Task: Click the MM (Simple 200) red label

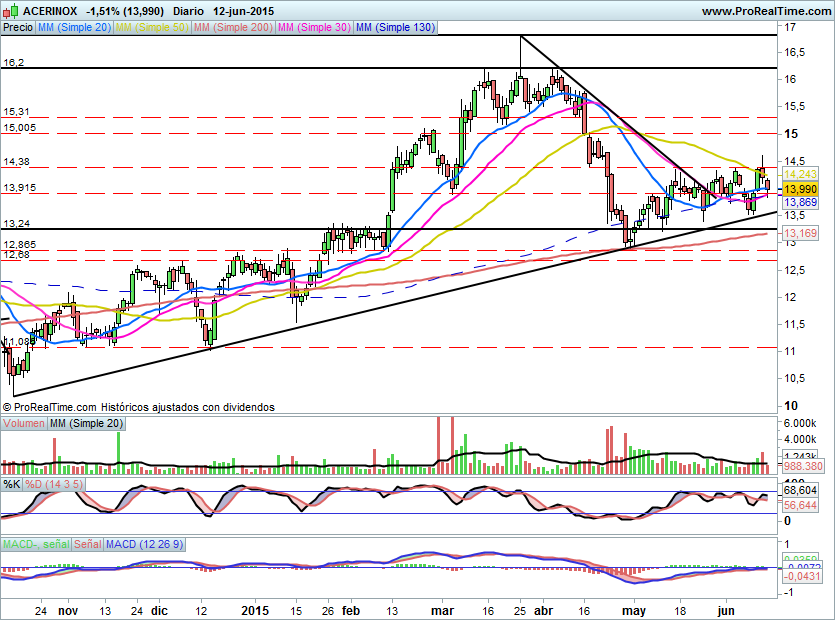Action: pos(231,28)
